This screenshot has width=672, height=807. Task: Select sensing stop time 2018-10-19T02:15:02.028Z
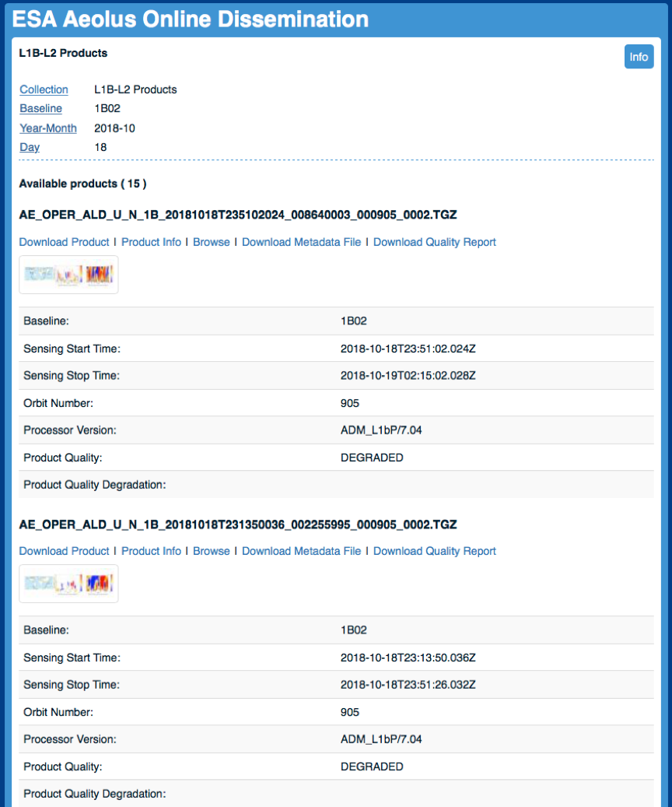click(408, 376)
